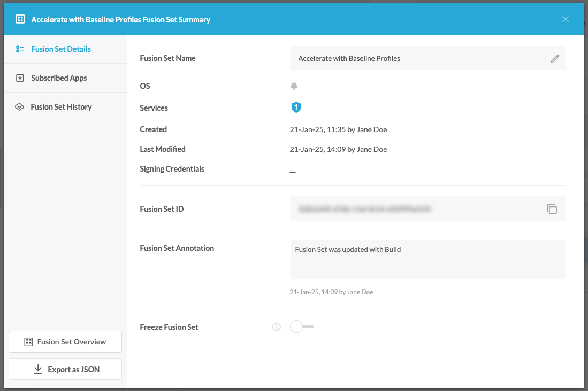Edit the Fusion Set Name with pencil icon
588x391 pixels.
point(555,58)
